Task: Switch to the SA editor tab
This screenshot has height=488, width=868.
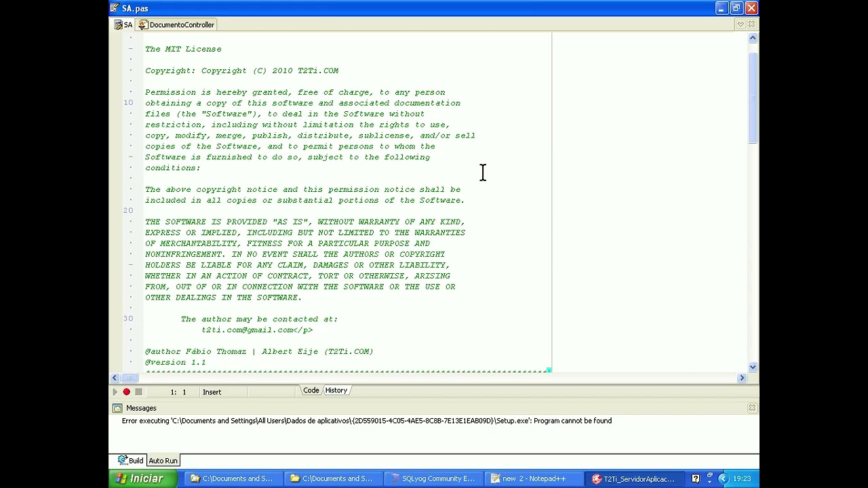Action: pyautogui.click(x=123, y=24)
